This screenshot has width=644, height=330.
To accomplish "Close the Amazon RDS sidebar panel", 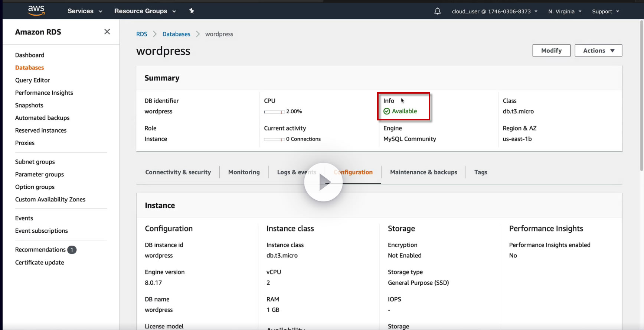I will click(107, 32).
